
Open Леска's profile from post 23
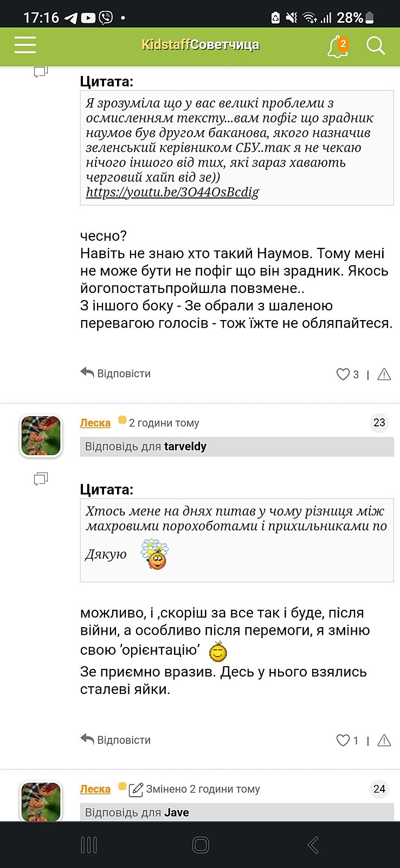(95, 423)
